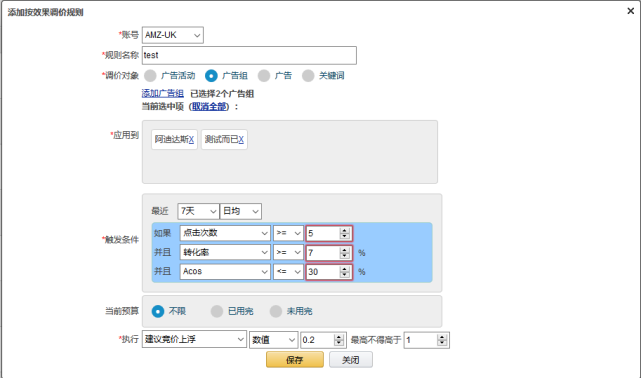Click the 关闭 button

point(351,360)
